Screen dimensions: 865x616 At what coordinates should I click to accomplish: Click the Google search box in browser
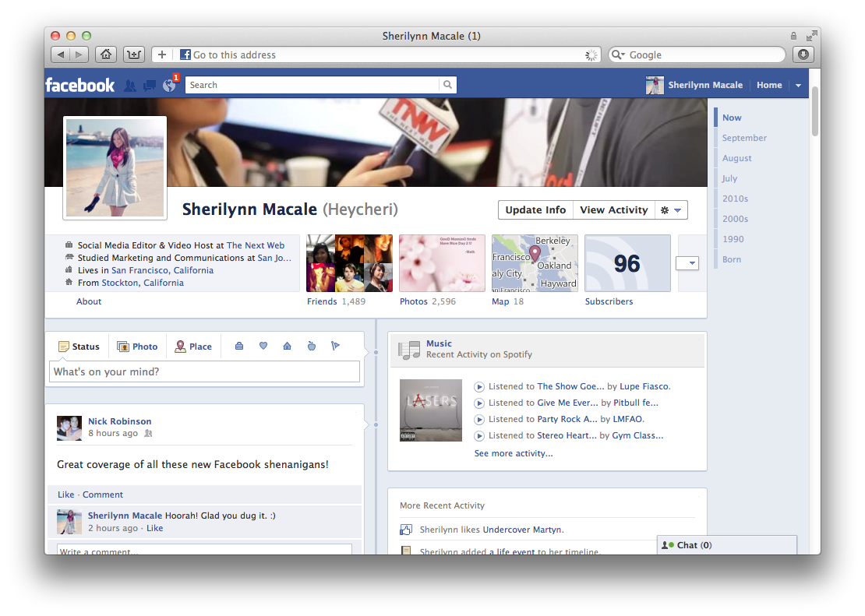[x=697, y=55]
